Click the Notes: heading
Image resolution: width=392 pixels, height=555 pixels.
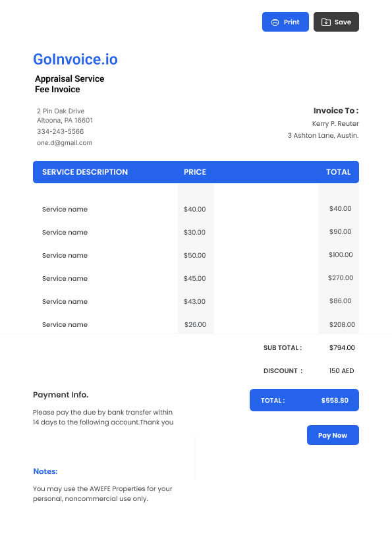[x=45, y=471]
